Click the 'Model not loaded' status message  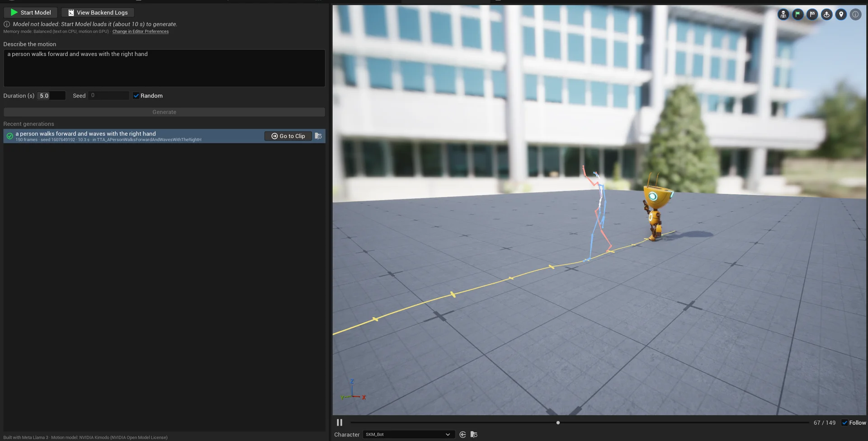pos(95,24)
